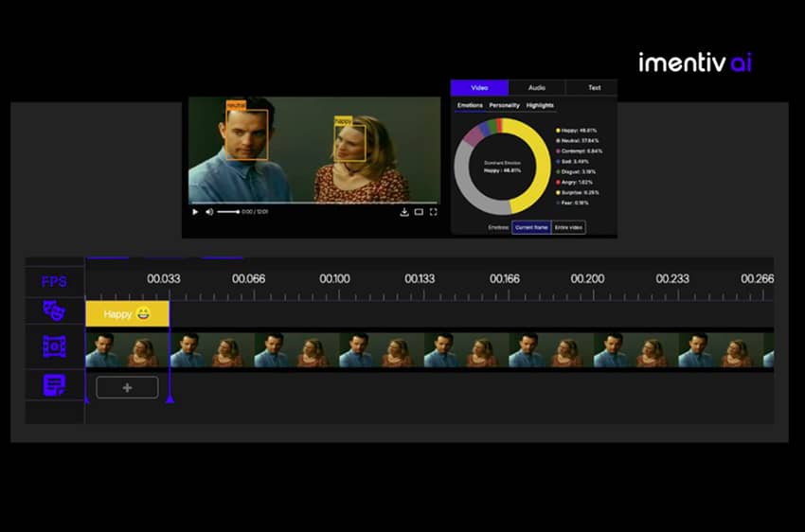Switch to the Audio tab
The width and height of the screenshot is (805, 532).
coord(537,88)
